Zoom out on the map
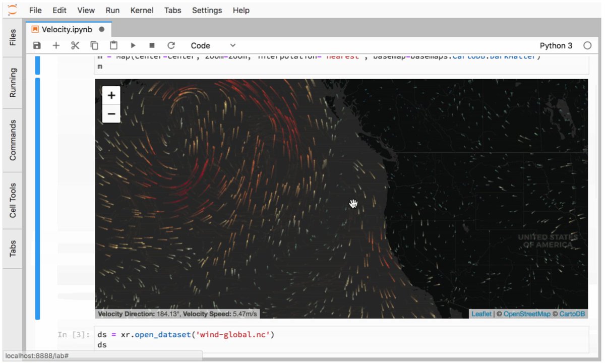 [111, 114]
